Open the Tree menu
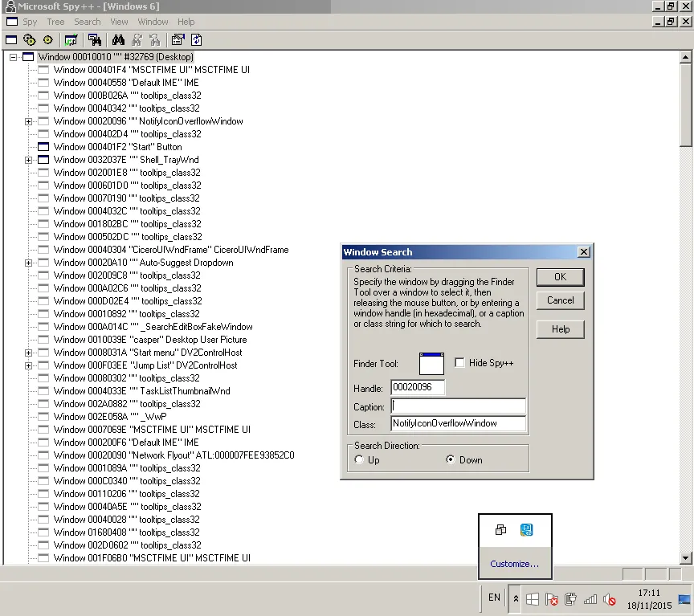The width and height of the screenshot is (694, 616). point(55,22)
